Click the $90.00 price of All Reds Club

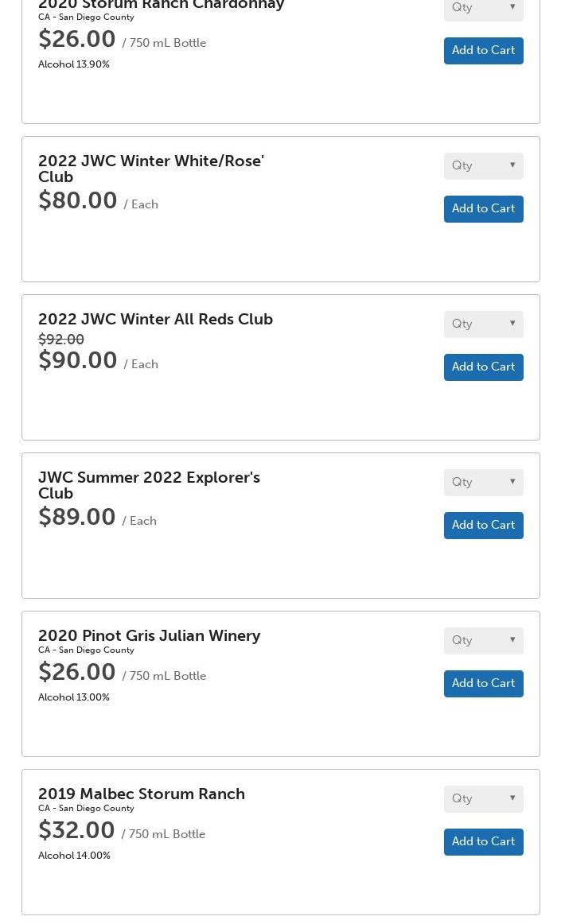tap(78, 360)
